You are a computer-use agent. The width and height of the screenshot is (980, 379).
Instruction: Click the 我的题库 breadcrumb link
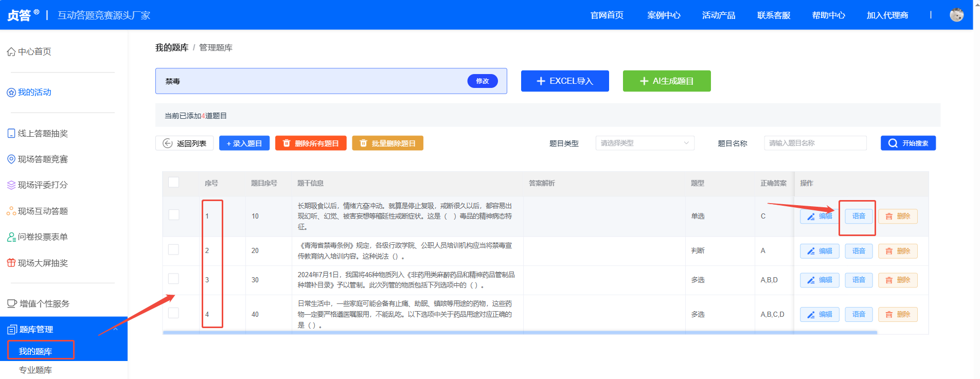click(x=172, y=48)
